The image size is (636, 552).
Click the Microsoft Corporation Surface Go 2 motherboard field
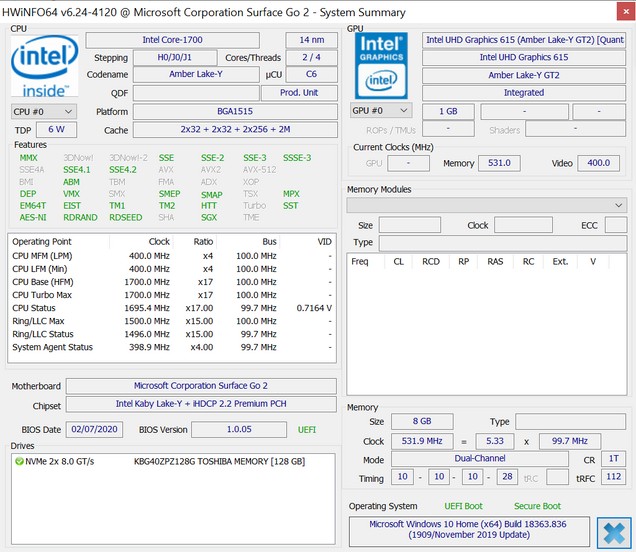(x=201, y=386)
